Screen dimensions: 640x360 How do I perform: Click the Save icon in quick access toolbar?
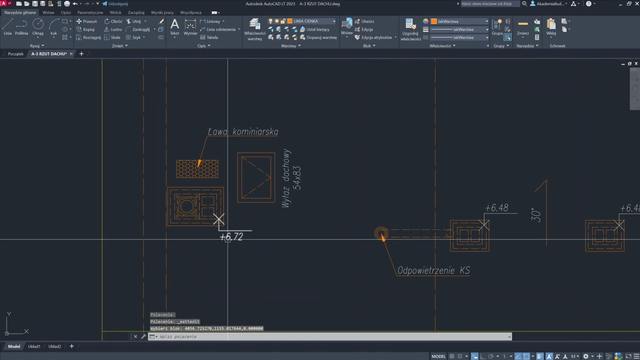35,4
